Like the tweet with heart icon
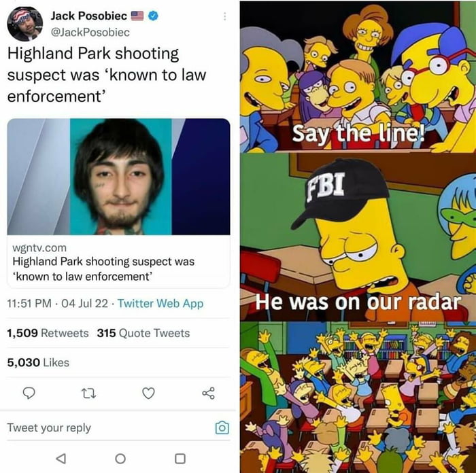This screenshot has height=473, width=476. (148, 393)
